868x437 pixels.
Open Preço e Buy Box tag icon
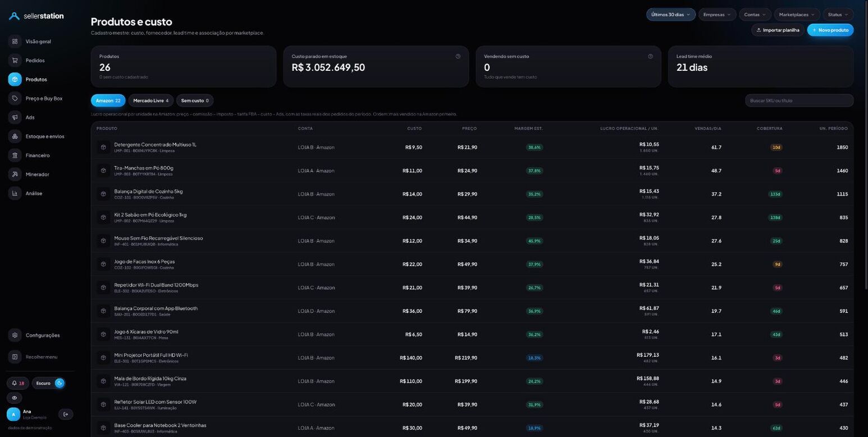tap(15, 98)
